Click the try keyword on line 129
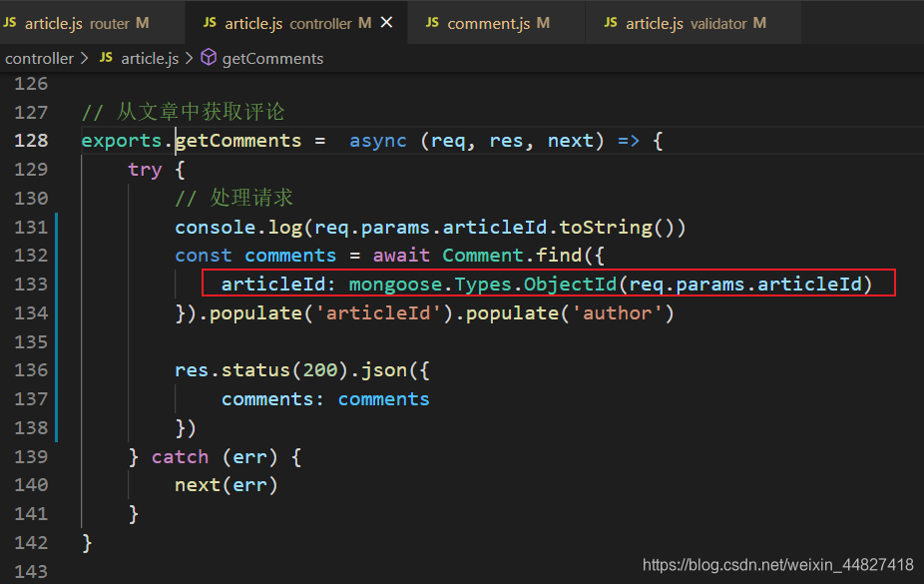924x584 pixels. 145,170
